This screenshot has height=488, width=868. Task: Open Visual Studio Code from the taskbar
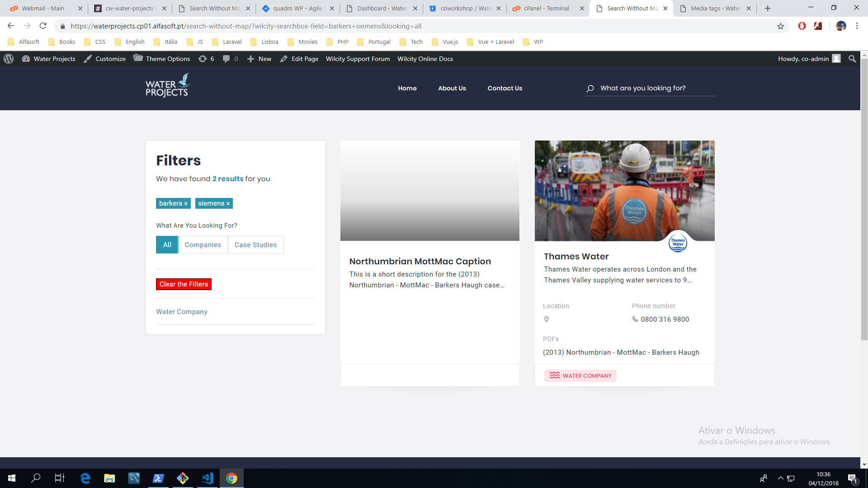pyautogui.click(x=208, y=478)
